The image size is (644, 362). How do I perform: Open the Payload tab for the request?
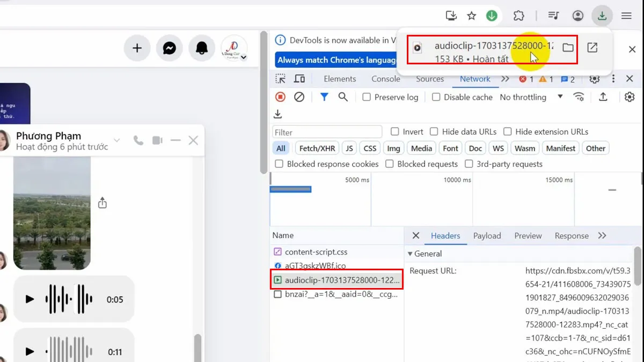click(x=487, y=235)
